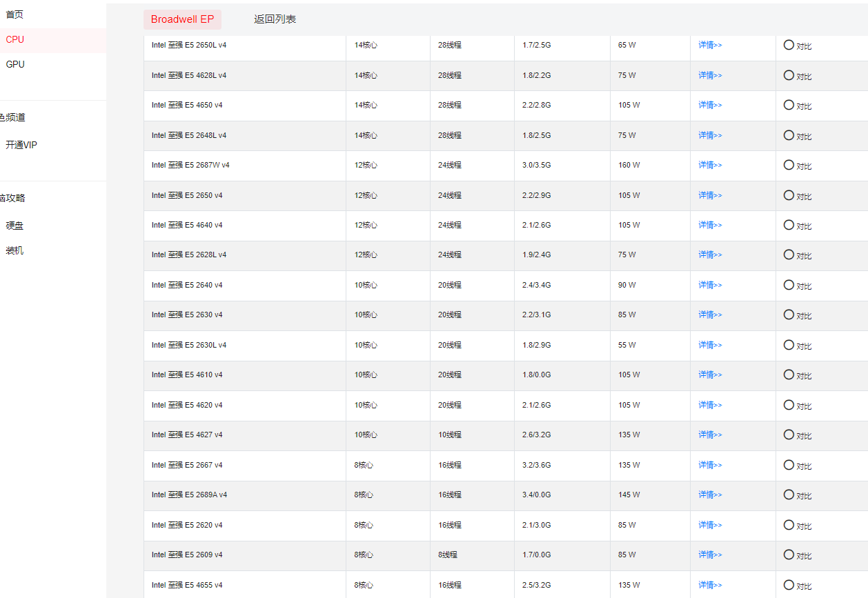Select compare radio for E5 2620 v4
The height and width of the screenshot is (598, 868).
point(789,525)
